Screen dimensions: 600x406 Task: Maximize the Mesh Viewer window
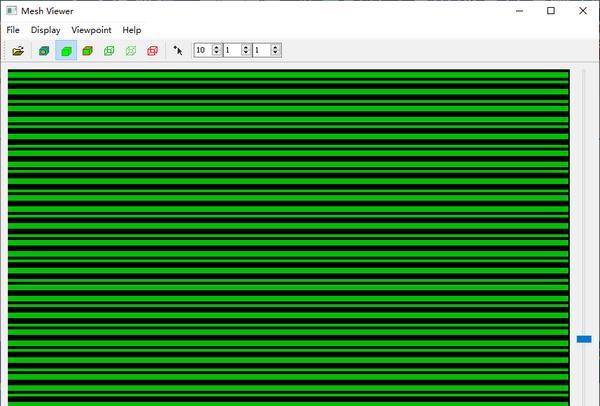click(x=551, y=11)
